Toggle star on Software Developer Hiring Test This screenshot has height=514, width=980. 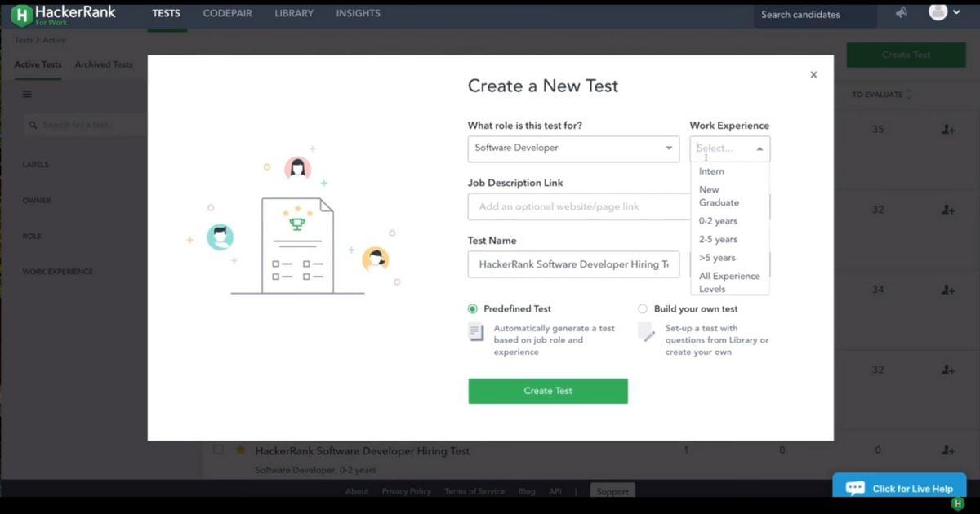point(240,450)
